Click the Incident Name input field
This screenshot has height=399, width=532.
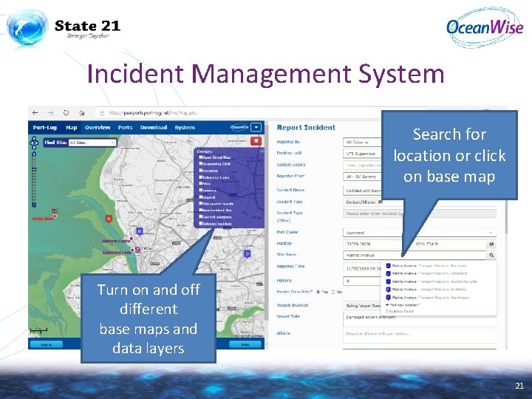click(362, 191)
